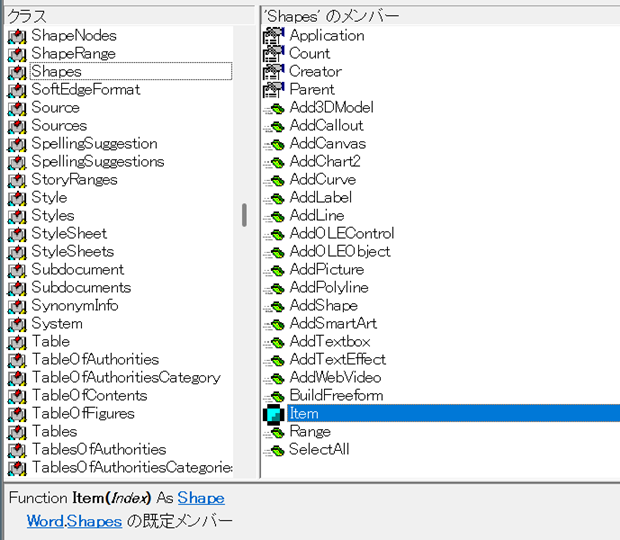Click the method icon next to AddChart2
Viewport: 620px width, 540px height.
click(274, 163)
